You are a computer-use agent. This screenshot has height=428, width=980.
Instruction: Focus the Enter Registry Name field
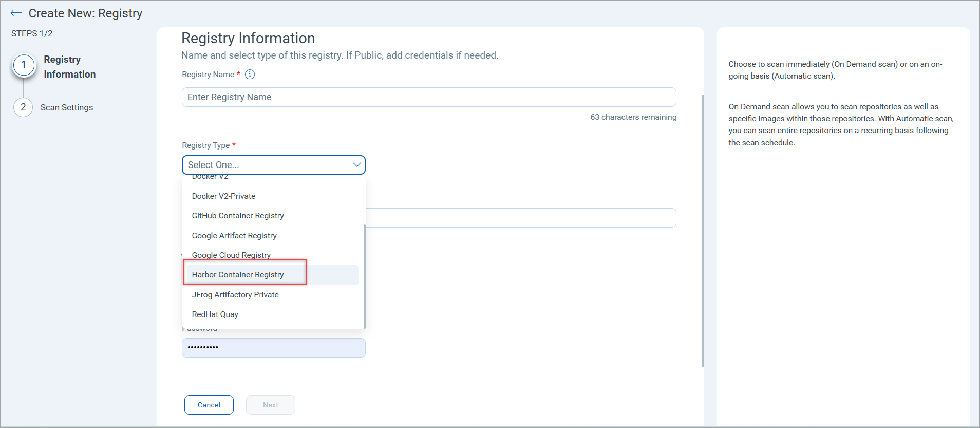point(428,97)
